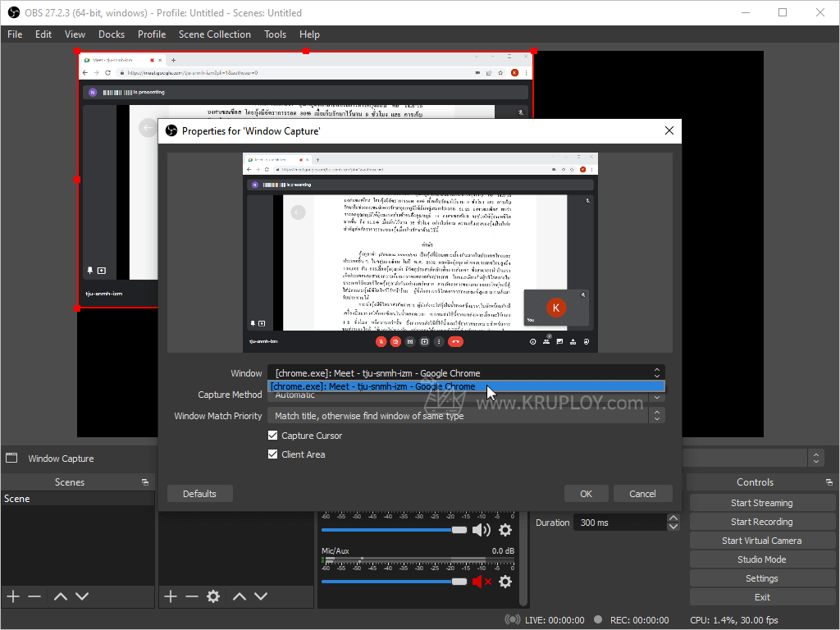Move source down with arrow icon
This screenshot has width=840, height=630.
[x=261, y=596]
